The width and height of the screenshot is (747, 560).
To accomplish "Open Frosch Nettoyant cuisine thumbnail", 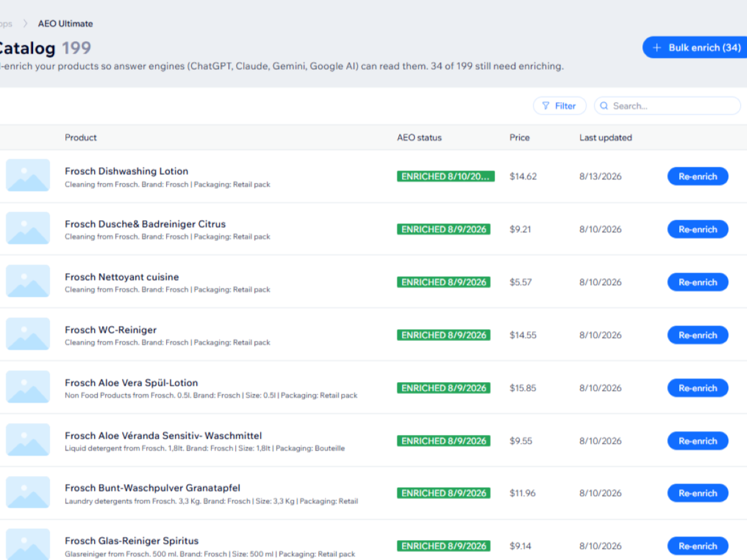I will pos(28,281).
